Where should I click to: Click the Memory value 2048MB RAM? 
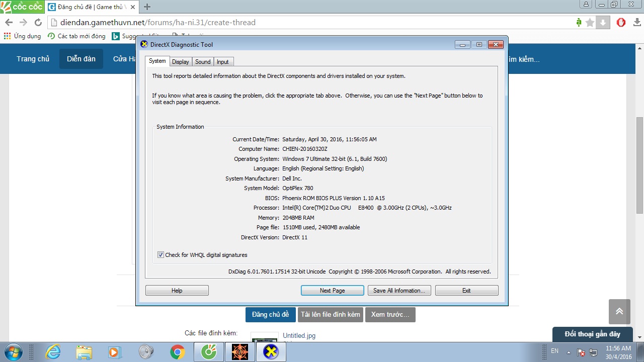coord(298,218)
